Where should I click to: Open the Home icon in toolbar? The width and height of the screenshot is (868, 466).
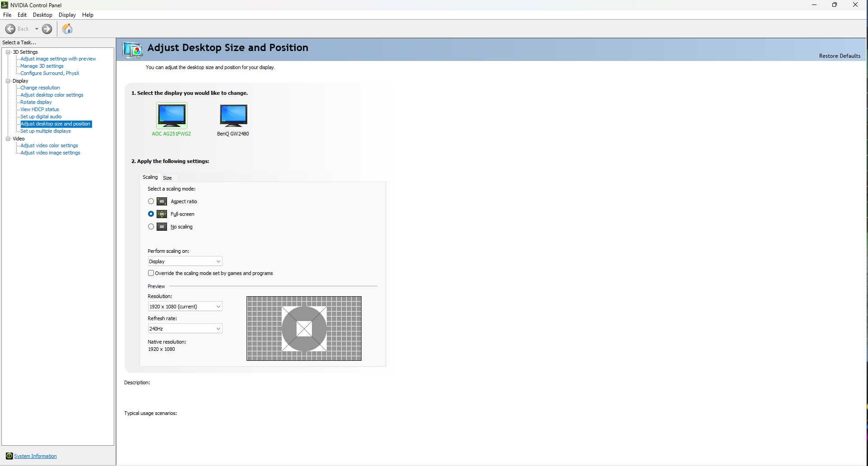click(67, 29)
